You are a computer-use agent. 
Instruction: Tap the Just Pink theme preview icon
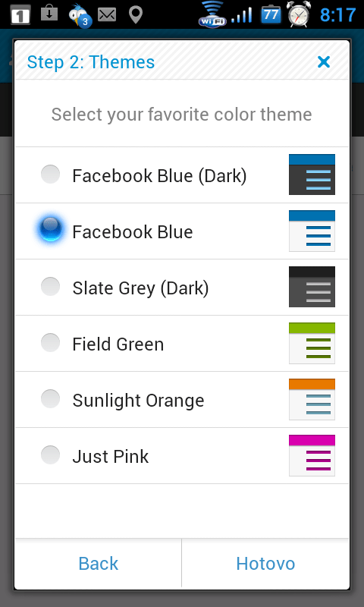tap(312, 455)
